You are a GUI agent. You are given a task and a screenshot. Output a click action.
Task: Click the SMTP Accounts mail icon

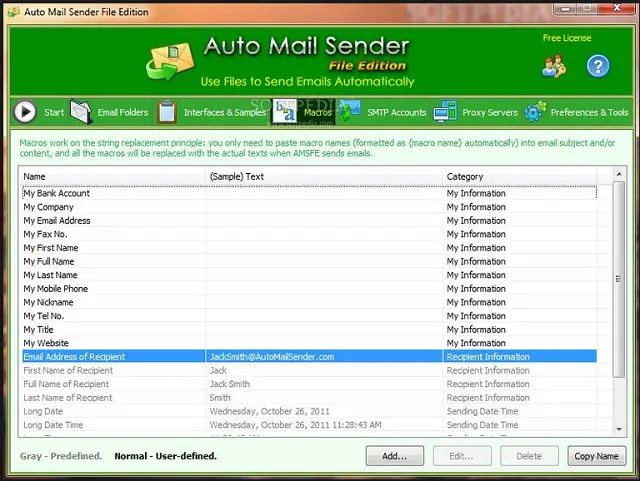[349, 111]
